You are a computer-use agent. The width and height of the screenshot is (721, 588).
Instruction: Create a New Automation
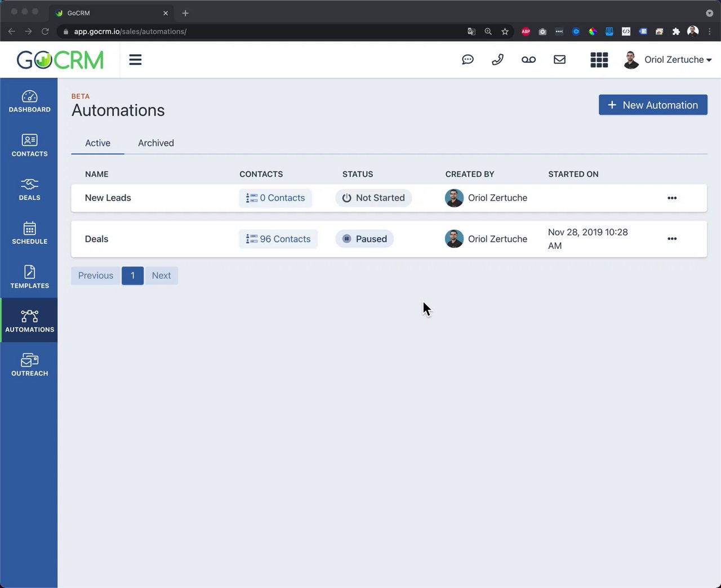pyautogui.click(x=653, y=105)
